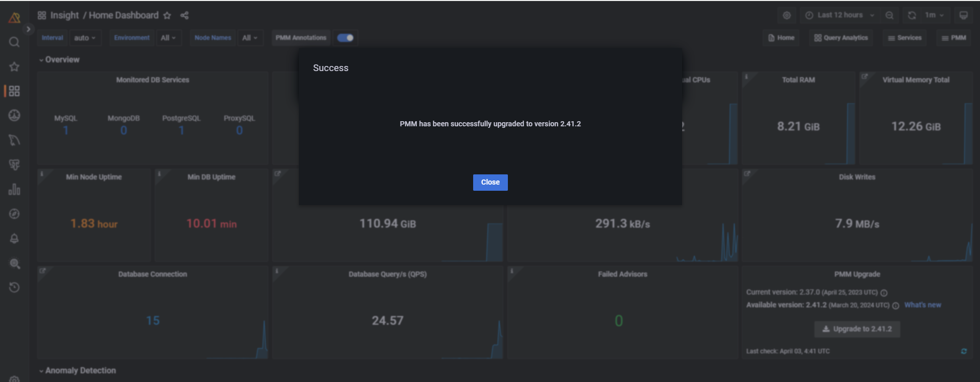
Task: Expand the side navigation menu with the chevron
Action: pyautogui.click(x=29, y=29)
